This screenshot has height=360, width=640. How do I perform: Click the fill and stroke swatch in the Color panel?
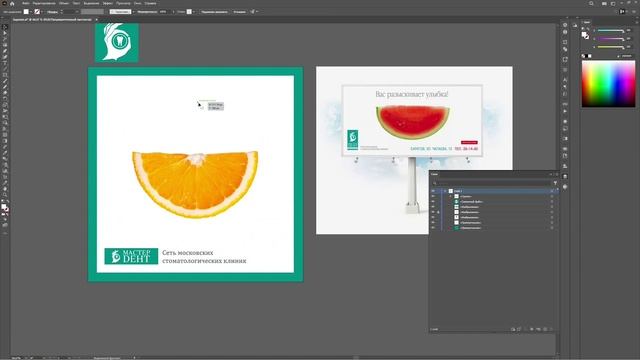pos(585,36)
